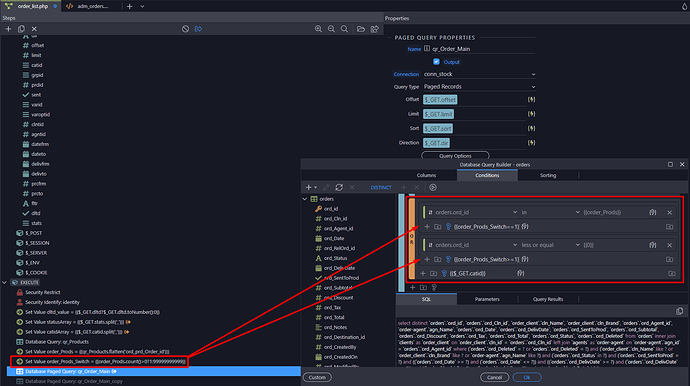Toggle the Output checkbox
This screenshot has height=386, width=690.
(436, 62)
